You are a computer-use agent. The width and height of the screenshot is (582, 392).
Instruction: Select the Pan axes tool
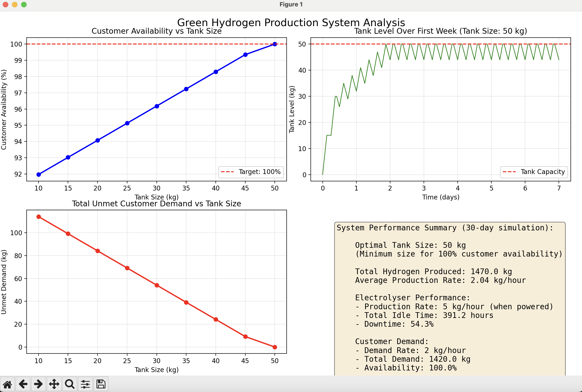click(54, 384)
